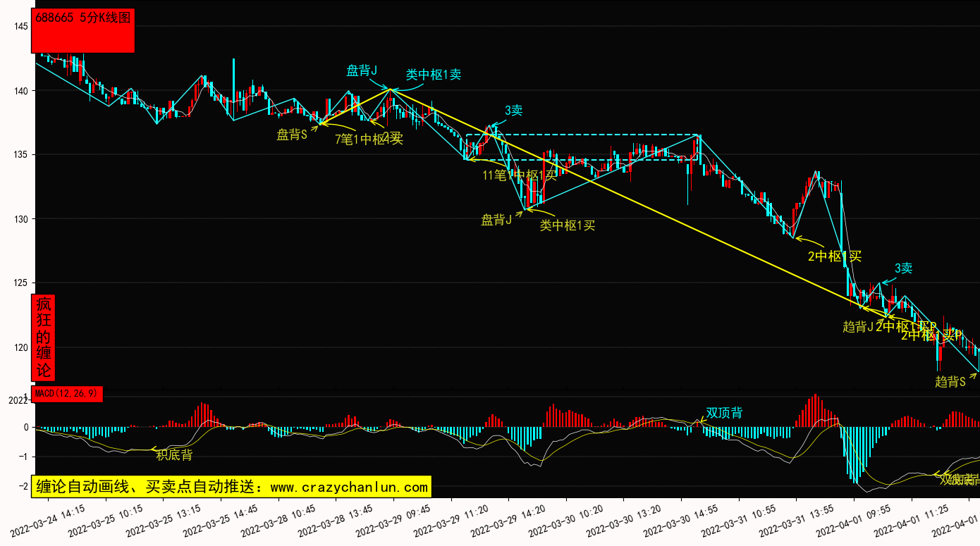This screenshot has height=546, width=980.
Task: Click the cyan 类中枢1卖 sell marker
Action: (433, 75)
